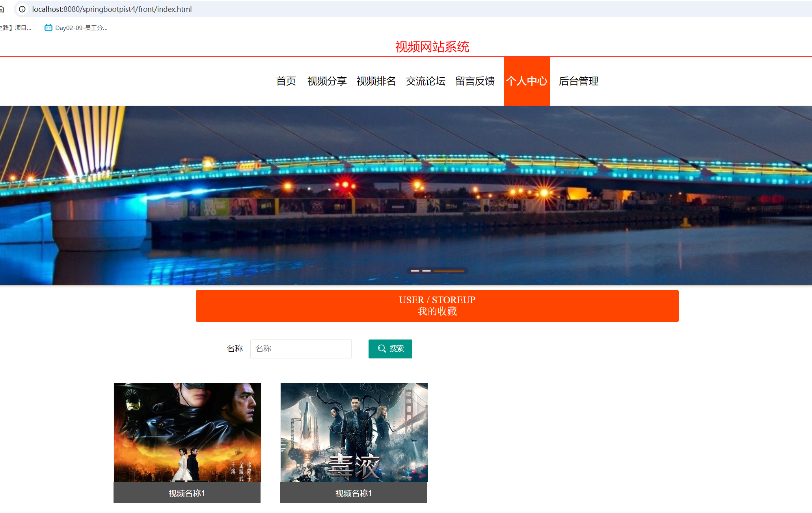The height and width of the screenshot is (513, 812).
Task: Select the active orange carousel indicator
Action: point(449,271)
